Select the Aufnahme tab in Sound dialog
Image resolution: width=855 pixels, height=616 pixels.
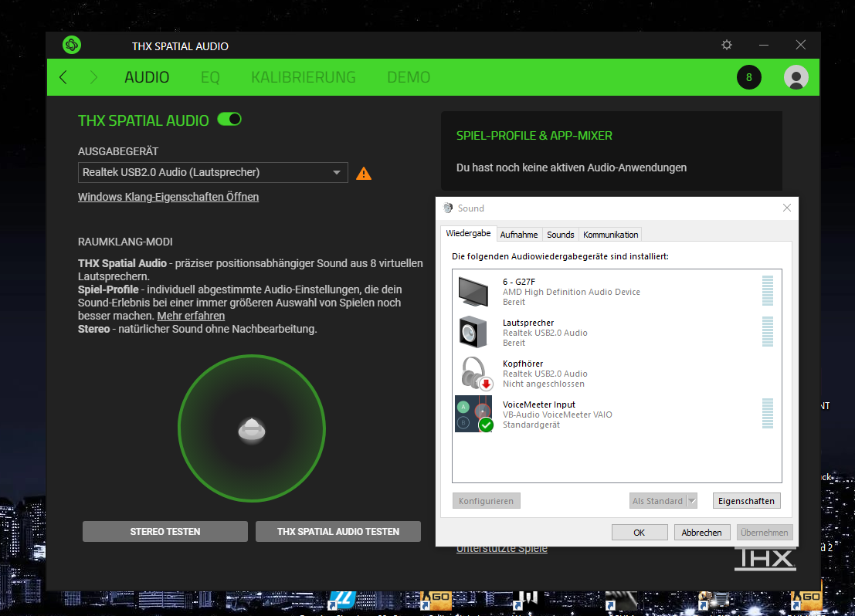518,235
